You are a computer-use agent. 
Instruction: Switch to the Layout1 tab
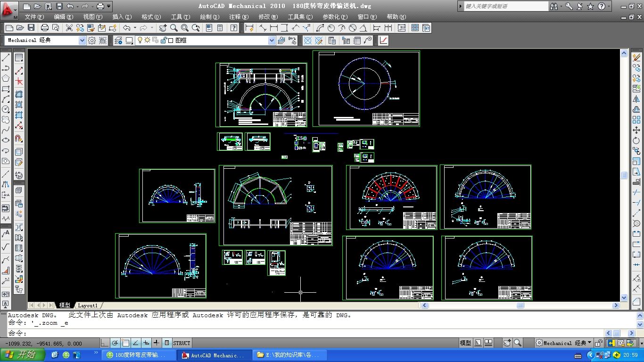coord(88,305)
